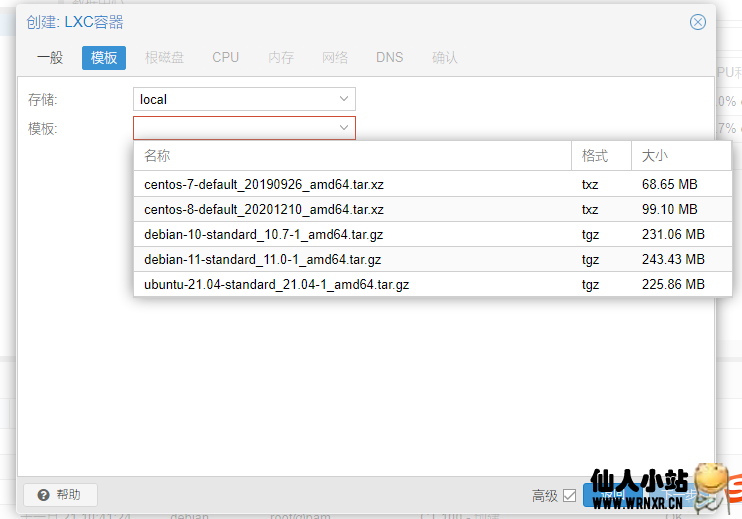Collapse the 模板 template dropdown arrow
This screenshot has width=742, height=519.
click(344, 128)
